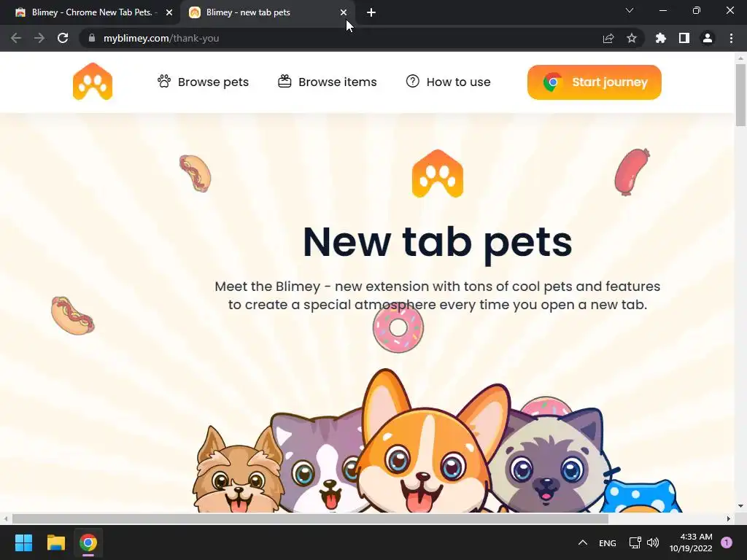Open a new browser tab
Image resolution: width=747 pixels, height=560 pixels.
(x=371, y=12)
